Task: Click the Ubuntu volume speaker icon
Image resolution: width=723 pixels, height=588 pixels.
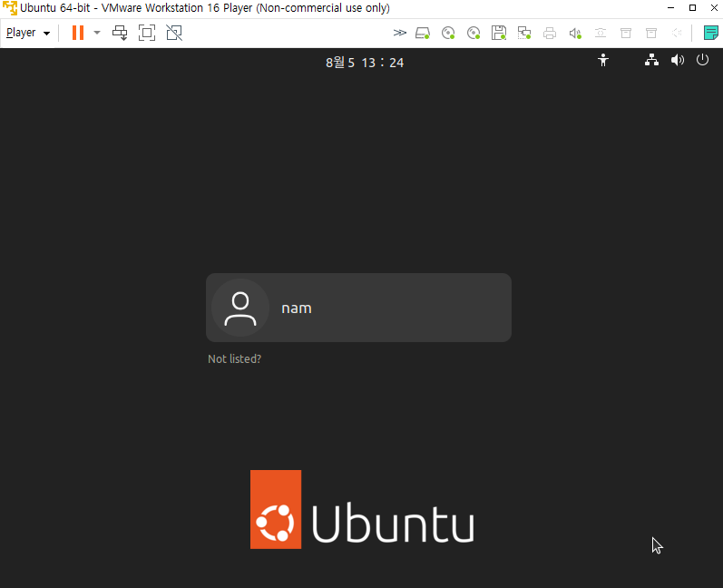Action: [678, 60]
